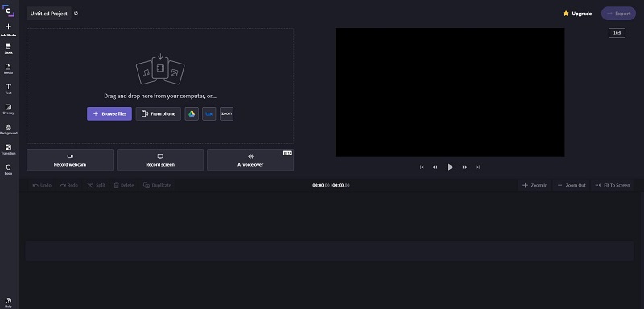Import from Google Drive
Image resolution: width=644 pixels, height=309 pixels.
coord(192,113)
